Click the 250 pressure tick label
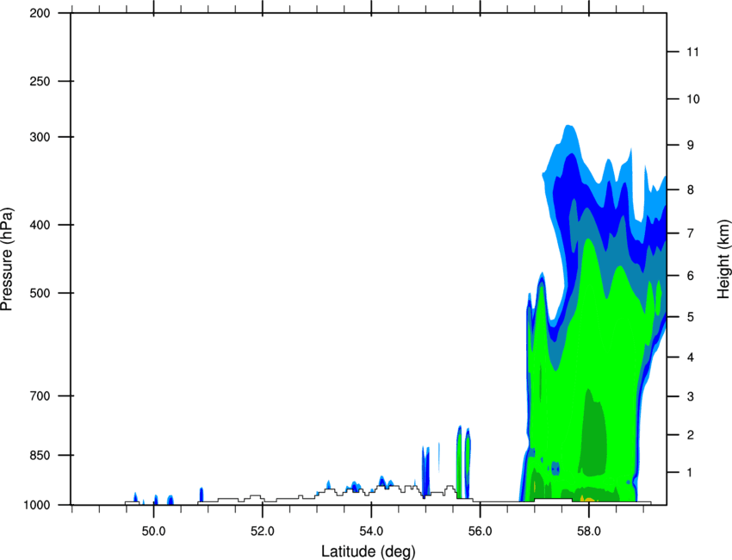This screenshot has width=732, height=560. click(40, 81)
